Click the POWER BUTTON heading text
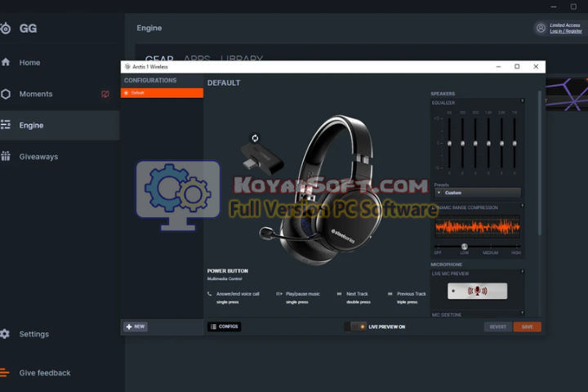 (x=228, y=271)
